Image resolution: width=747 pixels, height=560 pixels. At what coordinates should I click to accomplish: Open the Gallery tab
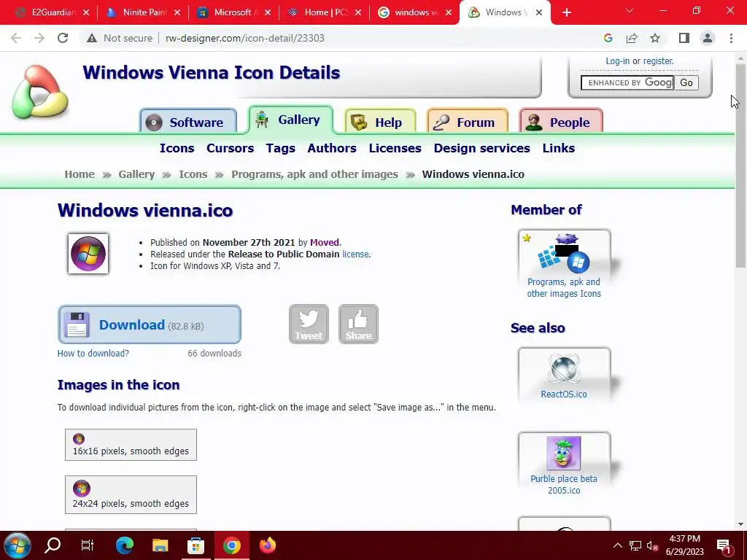[290, 120]
